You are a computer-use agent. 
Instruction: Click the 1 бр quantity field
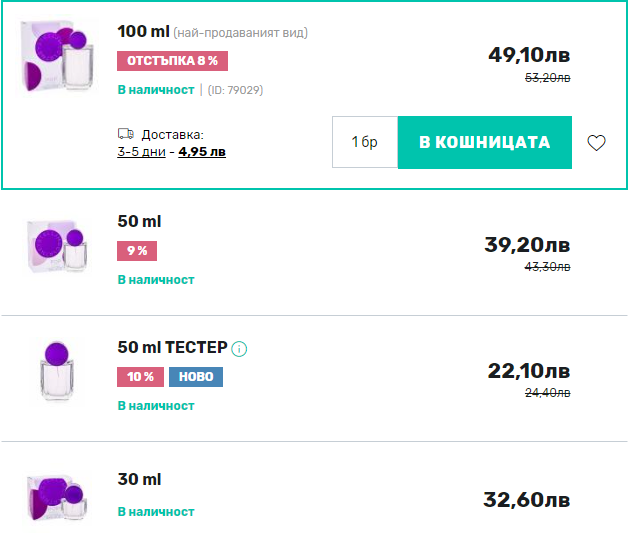point(365,143)
